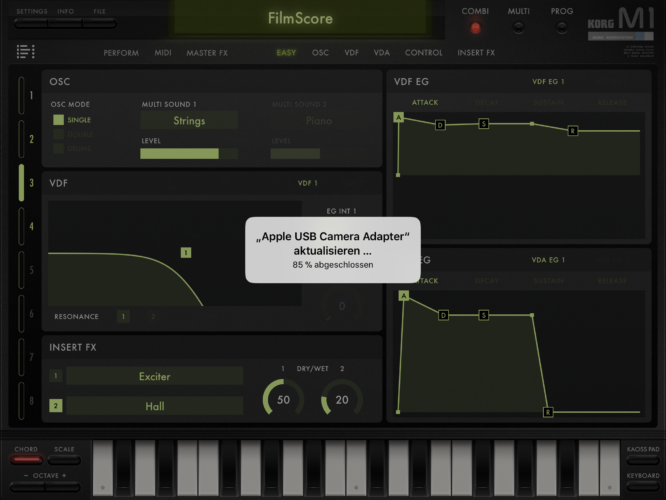
Task: Open Multi Sound 2 Piano selector
Action: pos(319,121)
